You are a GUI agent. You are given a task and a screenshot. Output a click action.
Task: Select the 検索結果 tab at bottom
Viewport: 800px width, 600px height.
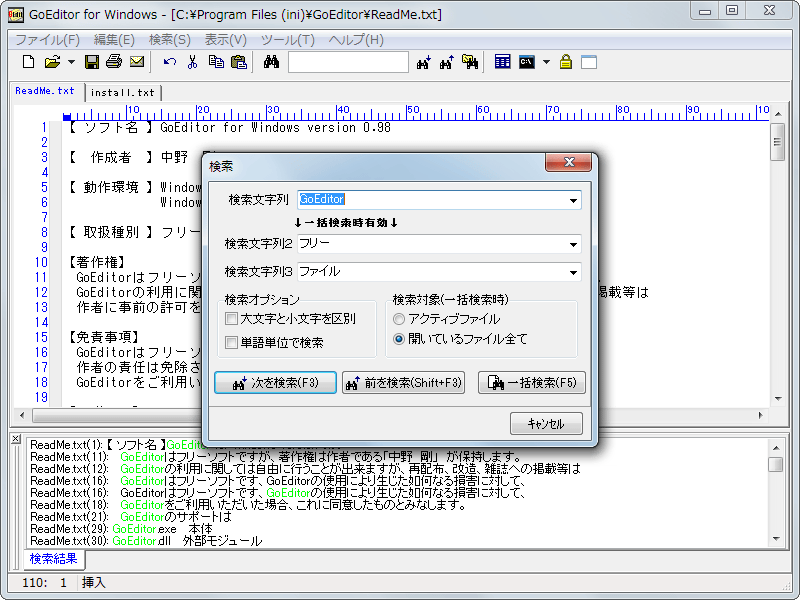tap(54, 559)
